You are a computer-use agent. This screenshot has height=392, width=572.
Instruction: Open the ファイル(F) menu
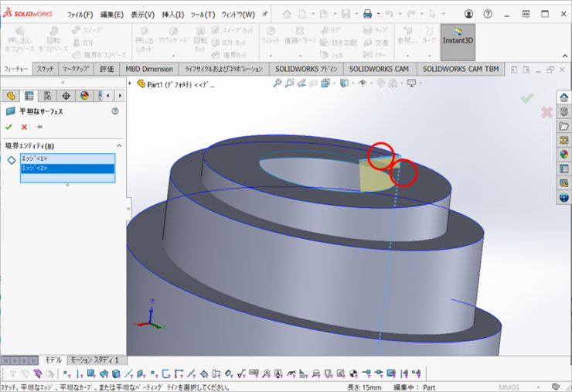80,15
